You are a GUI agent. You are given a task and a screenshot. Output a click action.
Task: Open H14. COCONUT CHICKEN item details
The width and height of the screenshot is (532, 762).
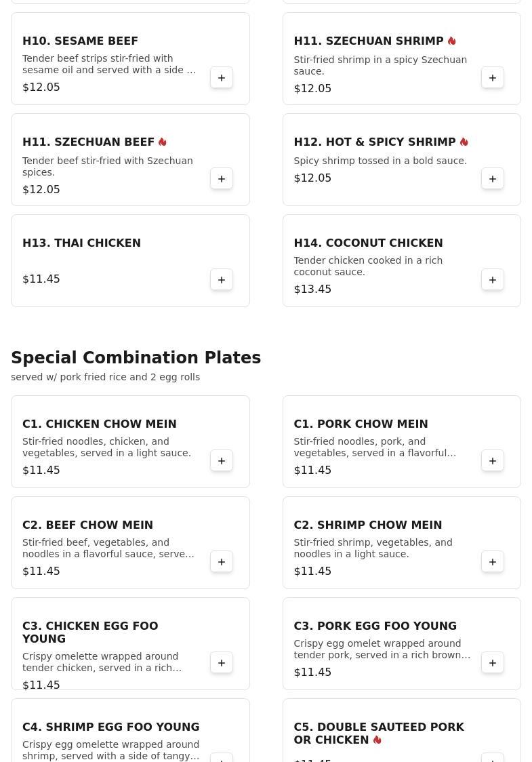(x=368, y=243)
